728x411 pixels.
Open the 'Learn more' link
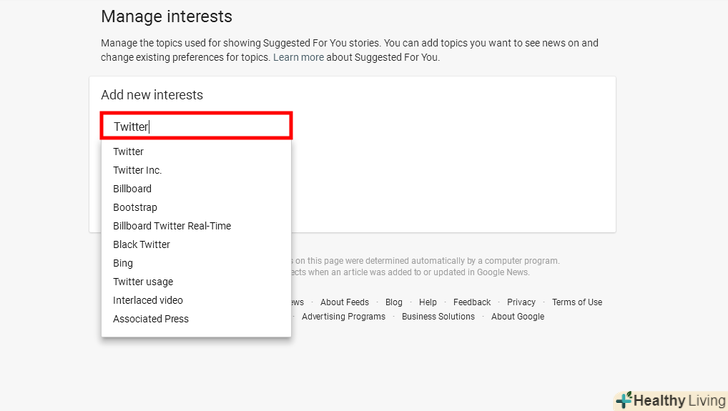[x=299, y=58]
